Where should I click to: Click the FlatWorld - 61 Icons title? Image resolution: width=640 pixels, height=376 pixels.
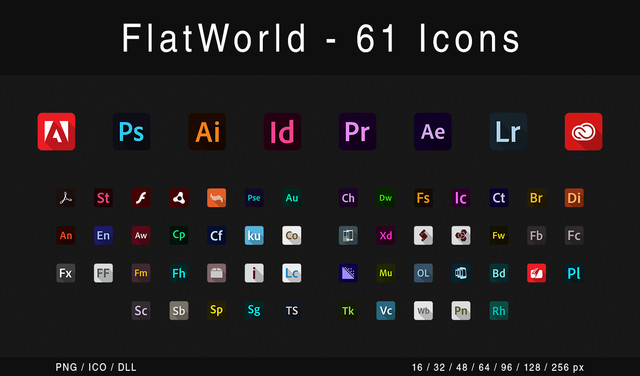tap(321, 38)
